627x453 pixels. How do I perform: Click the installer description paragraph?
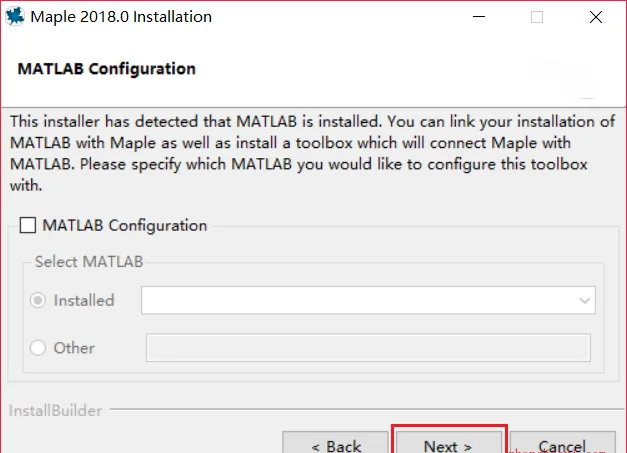pyautogui.click(x=312, y=154)
